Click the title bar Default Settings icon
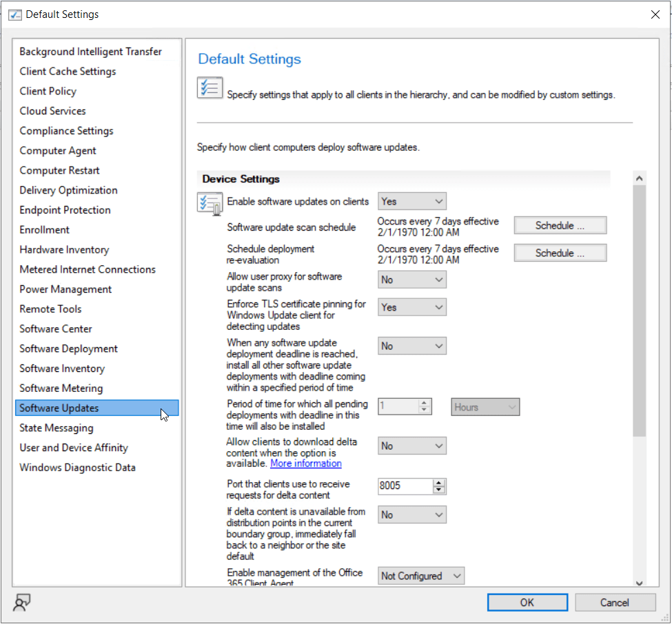672x624 pixels. 14,14
